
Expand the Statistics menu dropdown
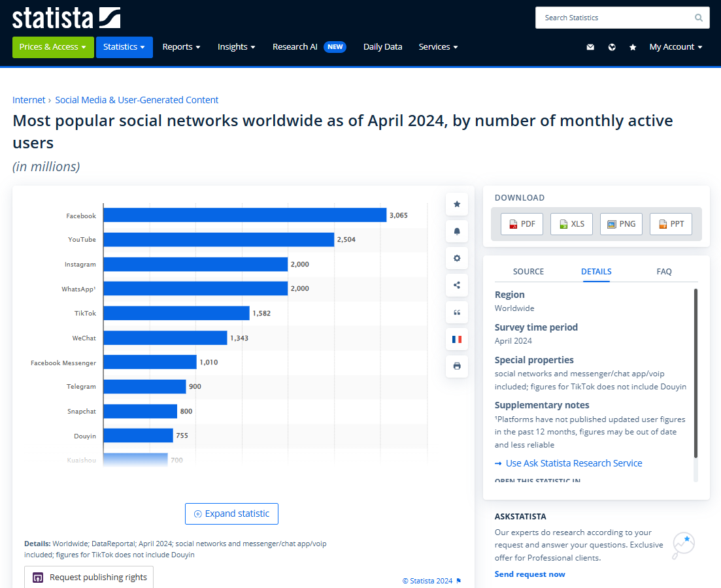(x=124, y=47)
